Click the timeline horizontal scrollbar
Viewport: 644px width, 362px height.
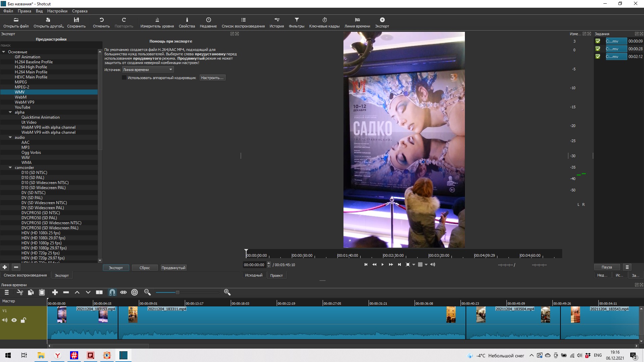click(100, 346)
